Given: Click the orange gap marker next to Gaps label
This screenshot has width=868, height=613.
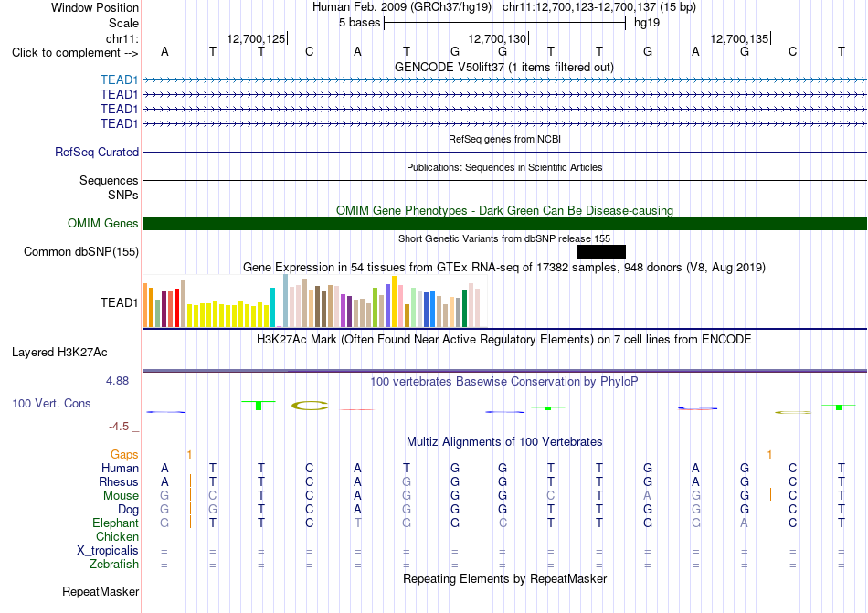Looking at the screenshot, I should pos(189,454).
